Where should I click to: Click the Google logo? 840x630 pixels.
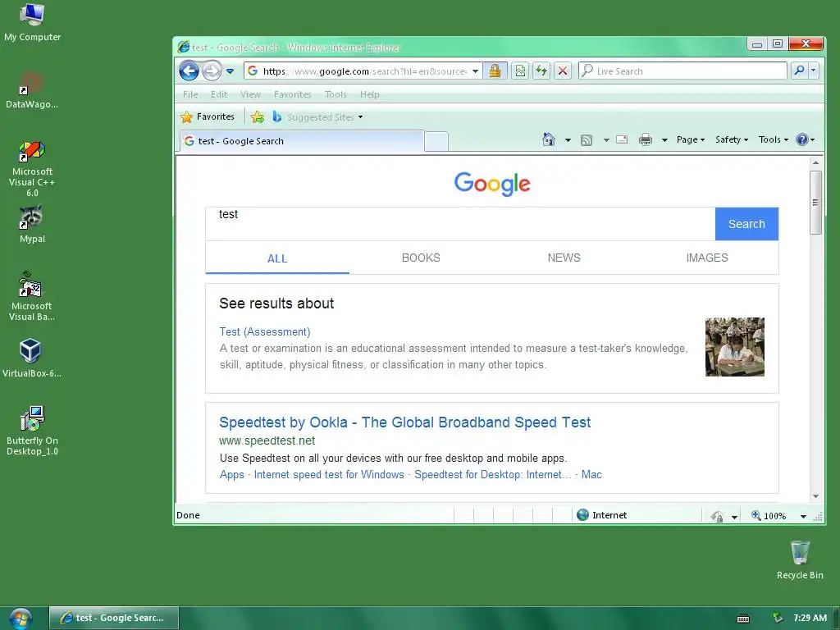point(492,184)
